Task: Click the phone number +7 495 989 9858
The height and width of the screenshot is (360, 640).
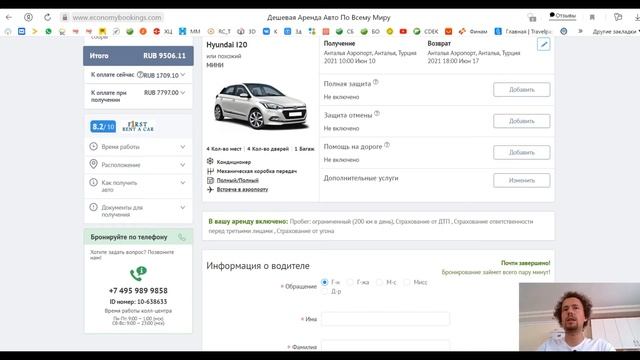Action: (138, 291)
